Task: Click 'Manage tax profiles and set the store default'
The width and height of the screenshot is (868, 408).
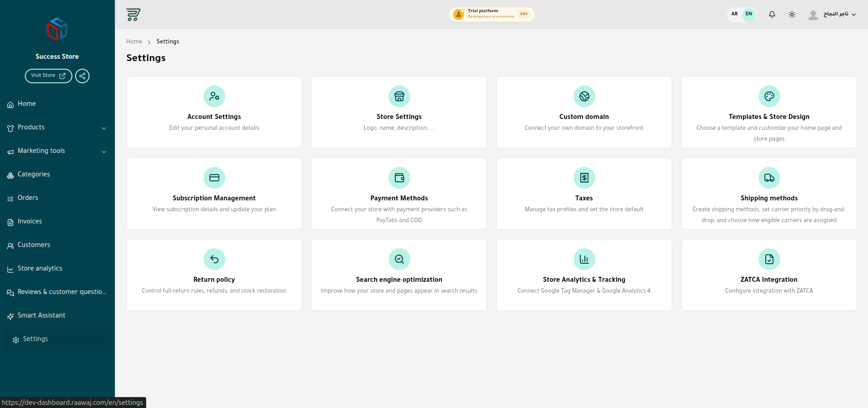Action: point(584,209)
